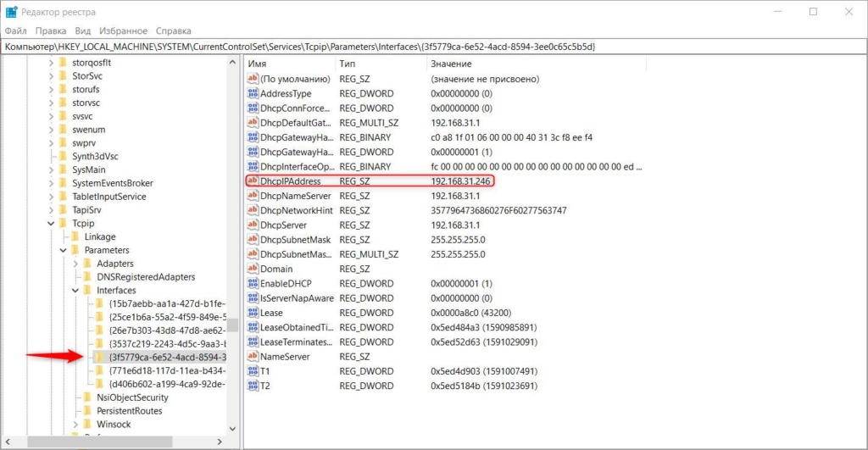Viewport: 868px width, 450px height.
Task: Click the Значение column header
Action: click(x=509, y=64)
